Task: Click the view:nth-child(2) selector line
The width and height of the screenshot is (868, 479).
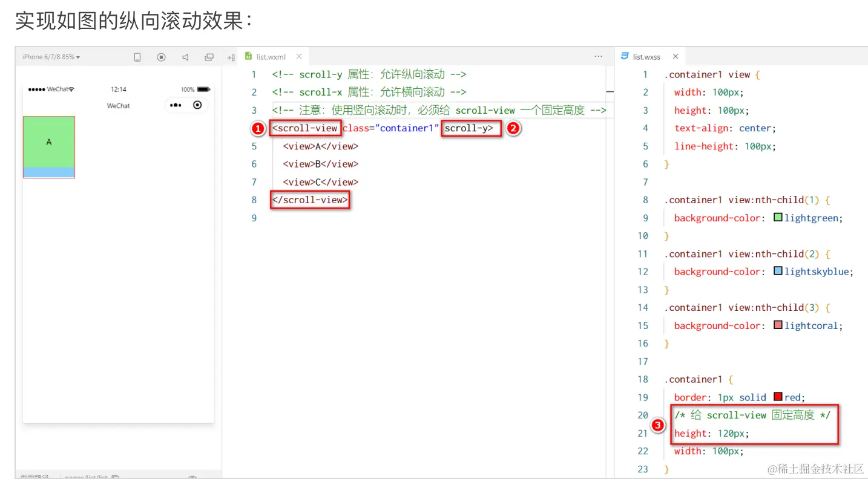Action: (x=748, y=254)
